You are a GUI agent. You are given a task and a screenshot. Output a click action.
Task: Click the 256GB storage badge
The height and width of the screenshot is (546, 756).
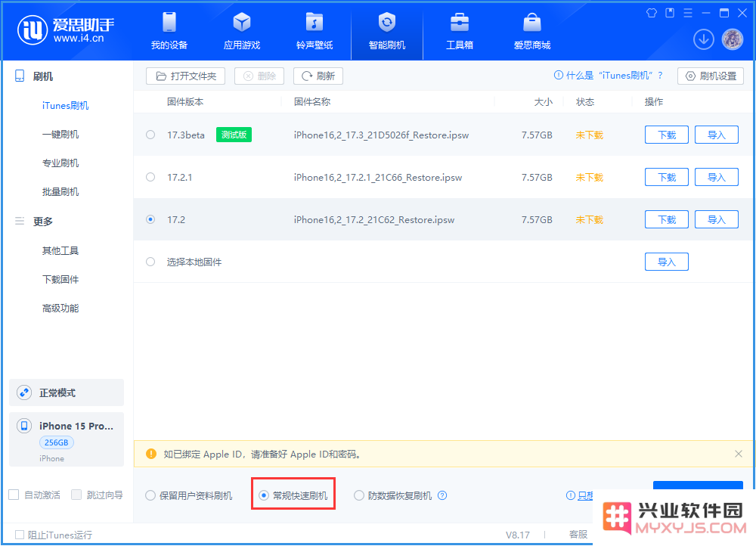[57, 442]
